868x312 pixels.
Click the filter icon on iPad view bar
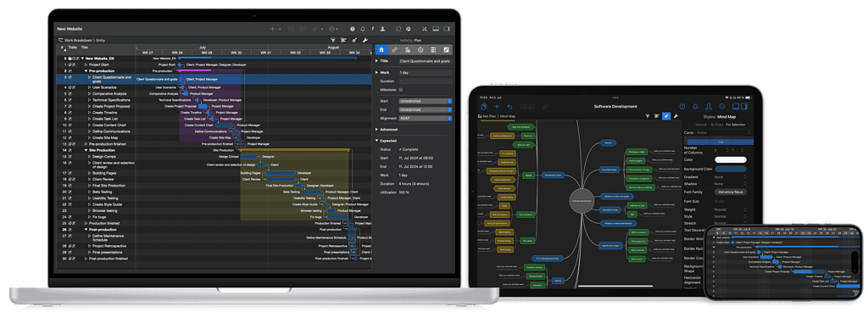tap(647, 116)
